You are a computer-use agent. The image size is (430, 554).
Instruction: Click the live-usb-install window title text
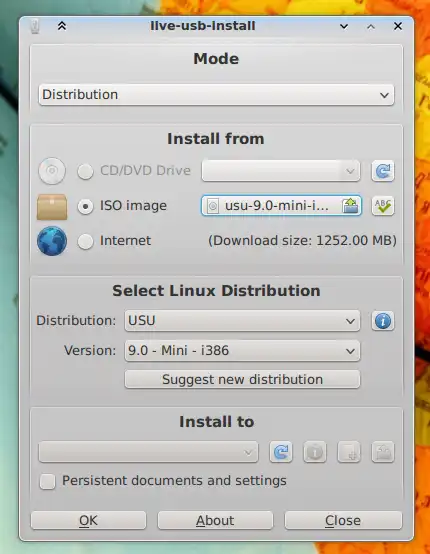tap(203, 26)
